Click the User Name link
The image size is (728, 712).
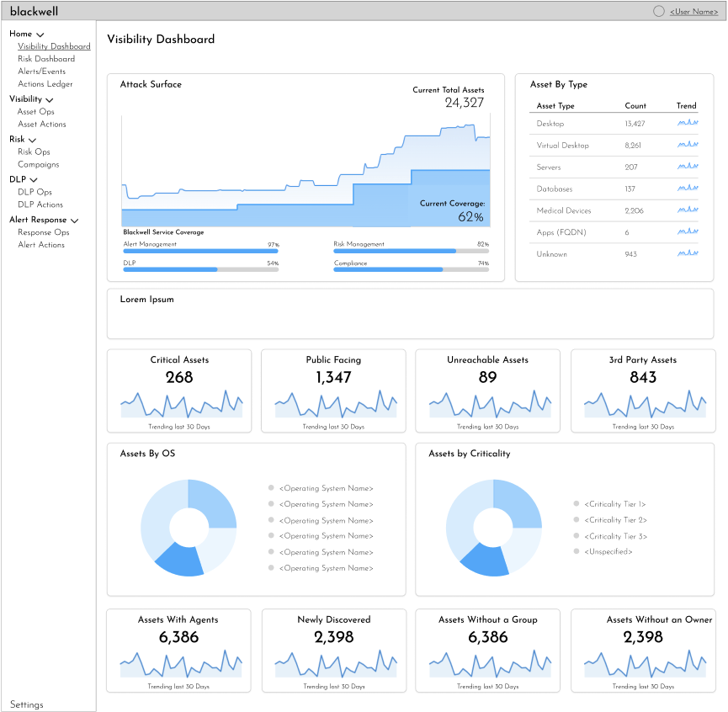[x=693, y=12]
